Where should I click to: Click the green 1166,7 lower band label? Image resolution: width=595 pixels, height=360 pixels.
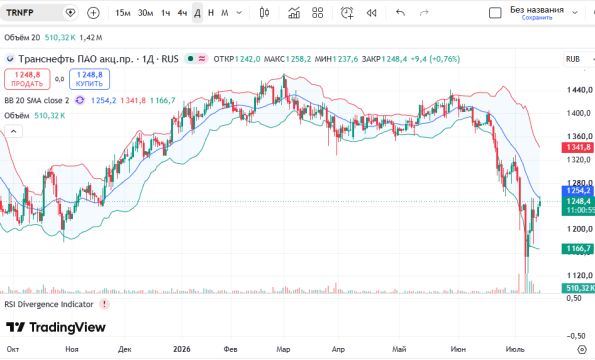[578, 249]
